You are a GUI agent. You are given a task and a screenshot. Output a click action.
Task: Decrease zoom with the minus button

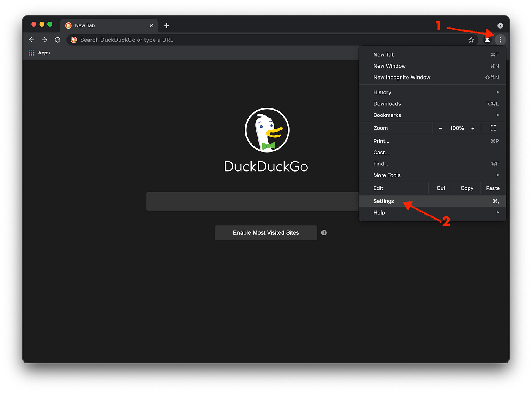[440, 128]
